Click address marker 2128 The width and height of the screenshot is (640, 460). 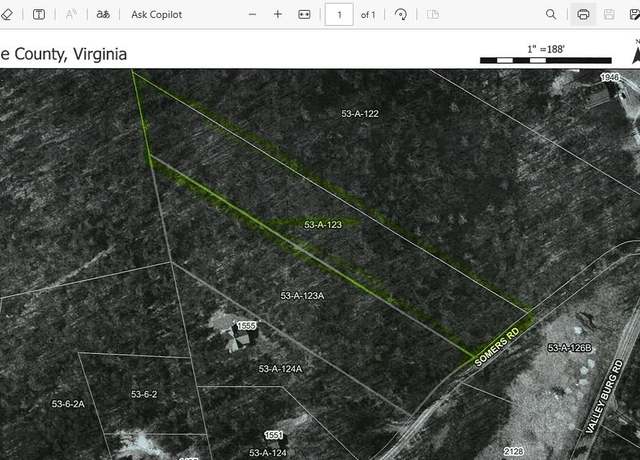pyautogui.click(x=513, y=451)
